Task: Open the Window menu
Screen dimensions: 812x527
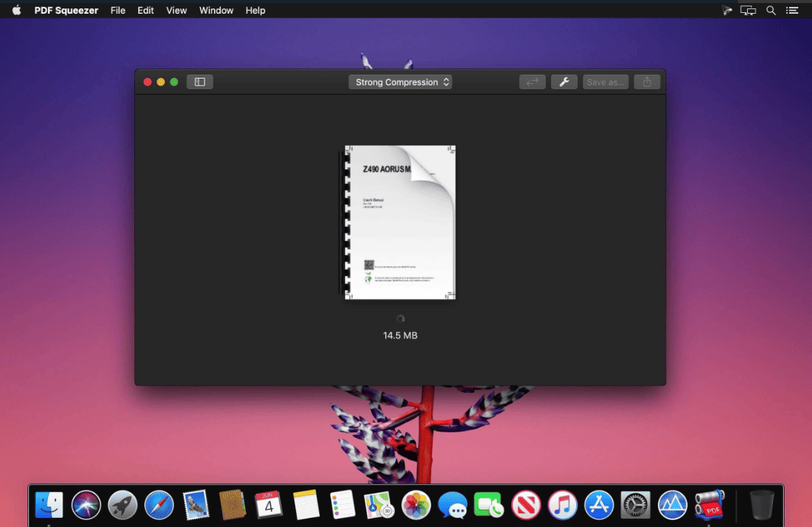Action: (217, 11)
